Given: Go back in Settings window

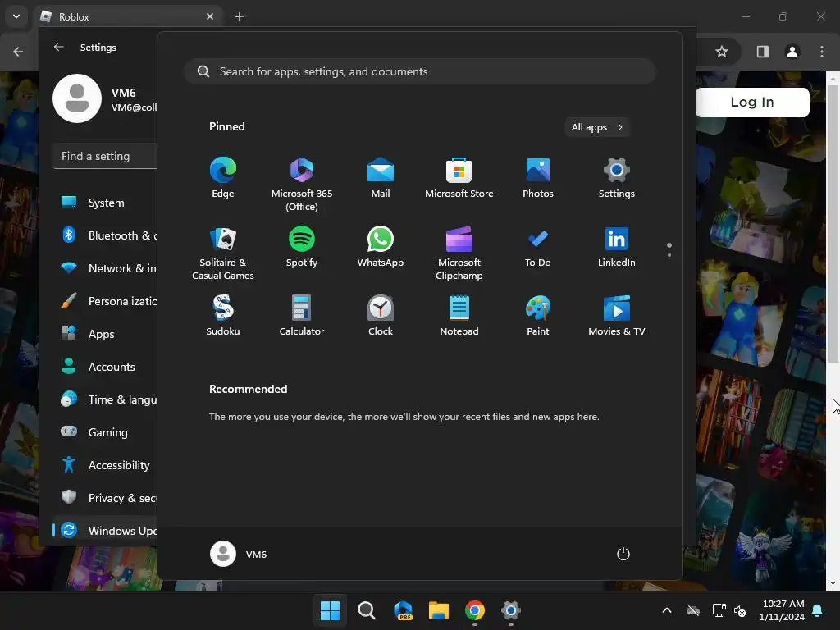Looking at the screenshot, I should click(59, 47).
